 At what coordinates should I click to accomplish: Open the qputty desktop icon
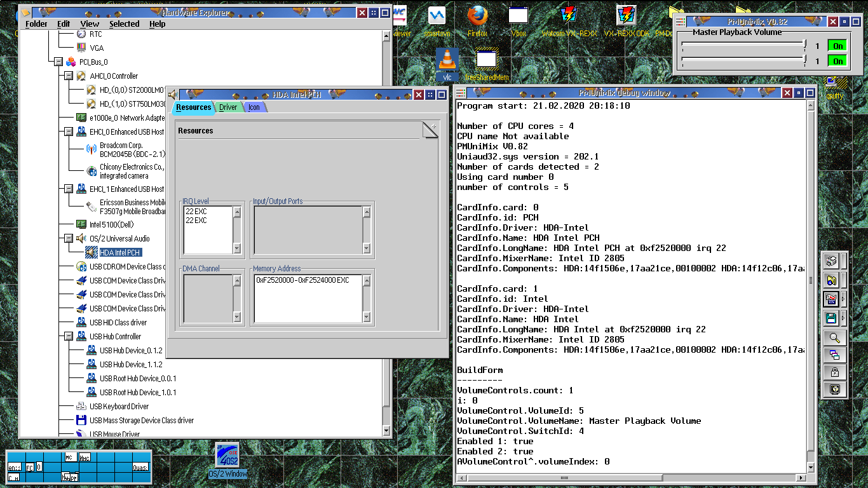pos(835,87)
